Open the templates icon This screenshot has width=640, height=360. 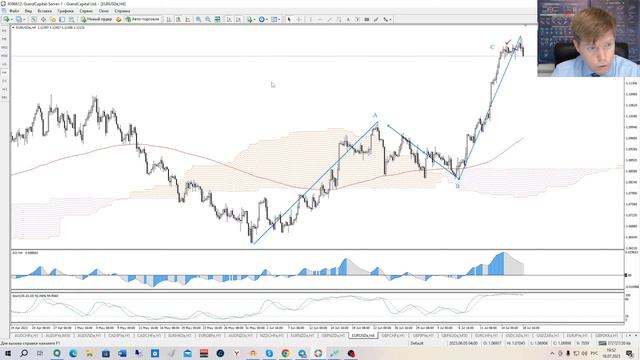(x=274, y=19)
